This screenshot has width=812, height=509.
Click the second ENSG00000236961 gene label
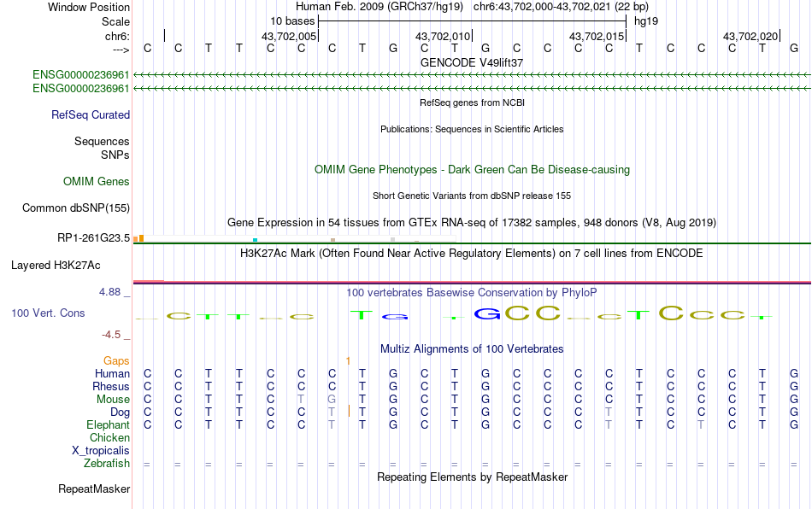pos(81,89)
